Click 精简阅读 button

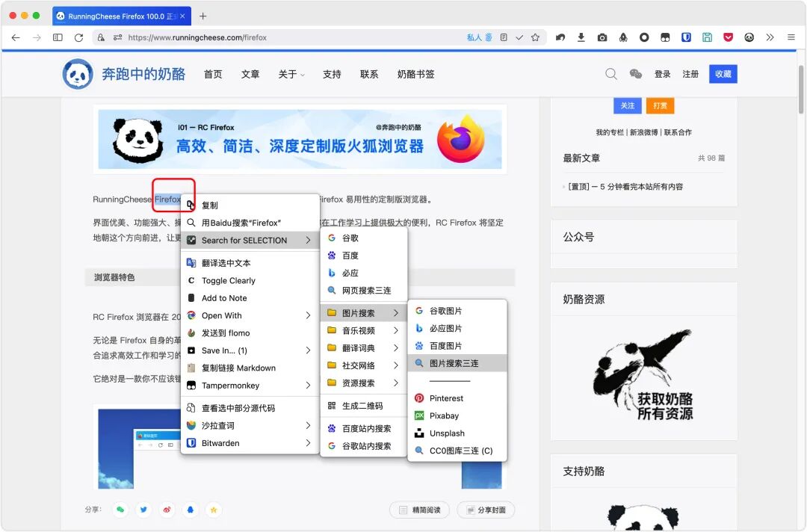(419, 510)
